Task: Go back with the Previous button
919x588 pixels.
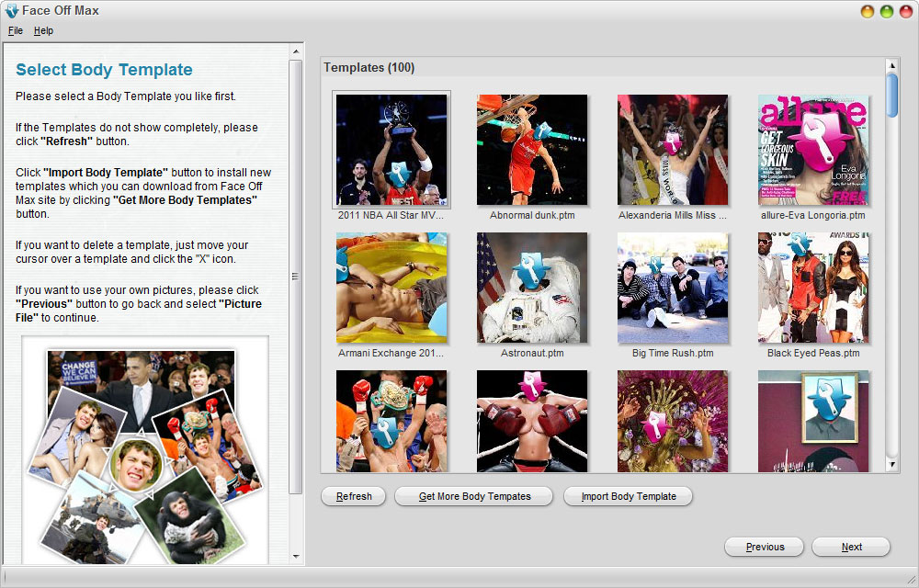Action: coord(765,547)
